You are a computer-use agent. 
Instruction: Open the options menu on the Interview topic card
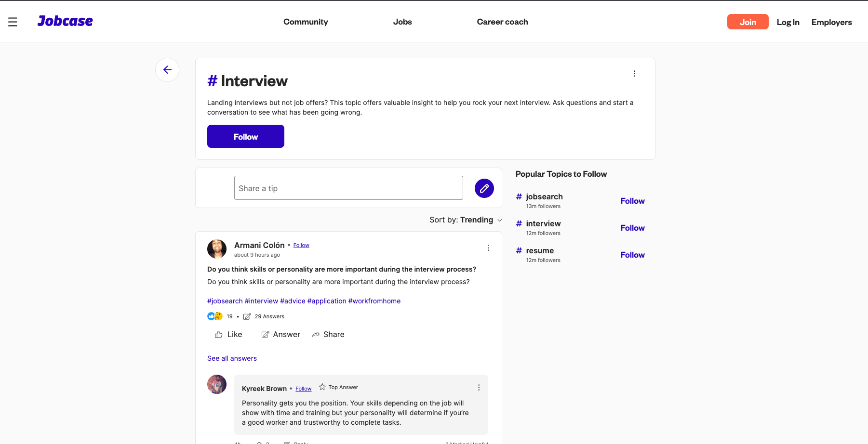pos(634,73)
